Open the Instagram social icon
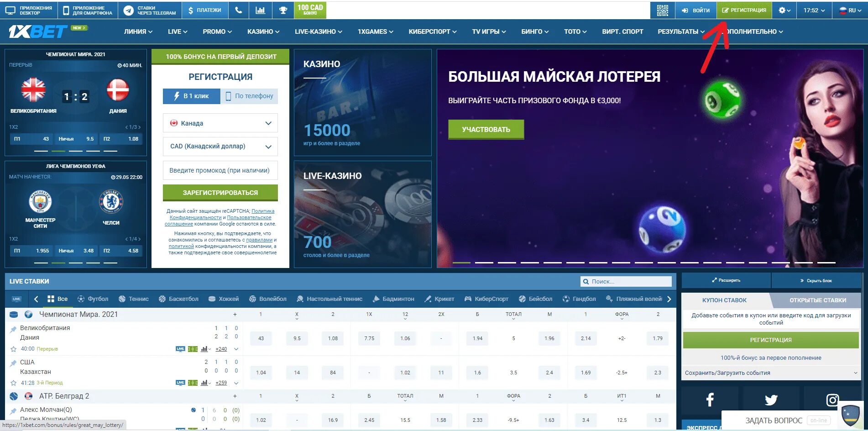The image size is (868, 431). point(832,400)
